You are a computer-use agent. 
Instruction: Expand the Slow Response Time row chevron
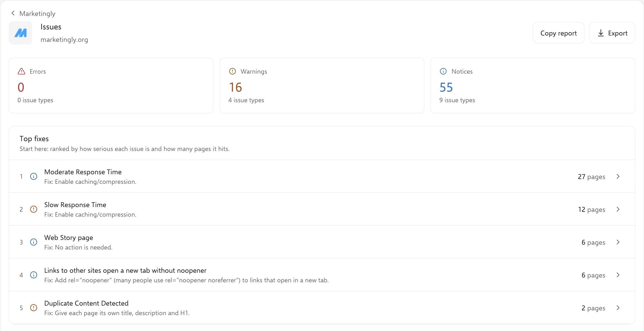point(618,209)
